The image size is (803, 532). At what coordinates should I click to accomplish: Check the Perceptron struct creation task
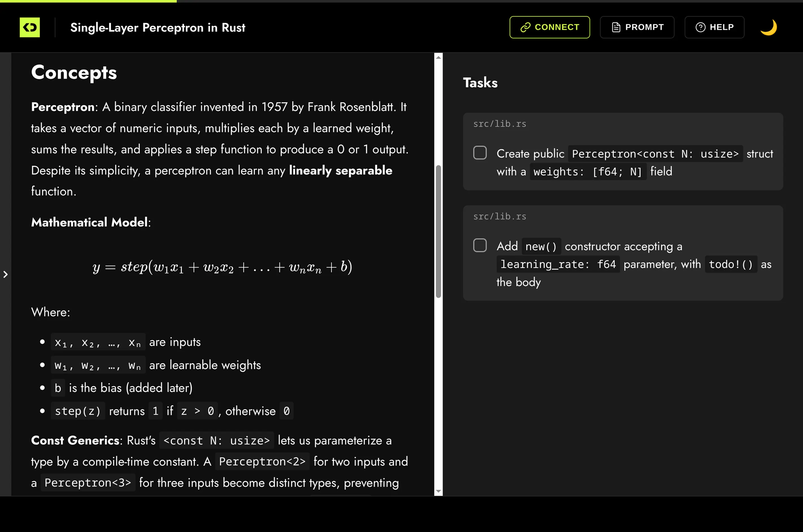coord(480,153)
